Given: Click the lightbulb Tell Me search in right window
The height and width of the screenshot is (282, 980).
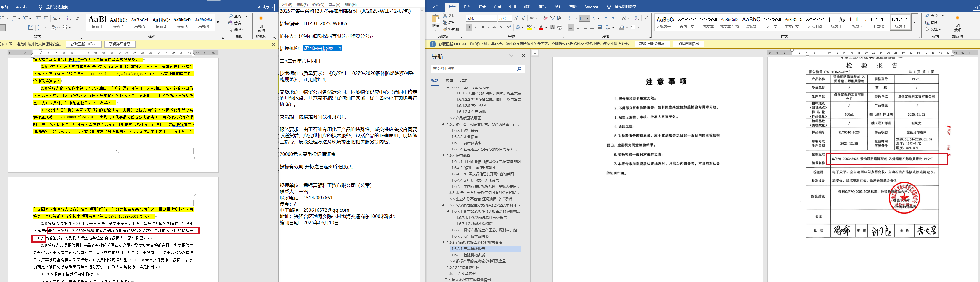Looking at the screenshot, I should click(x=609, y=7).
